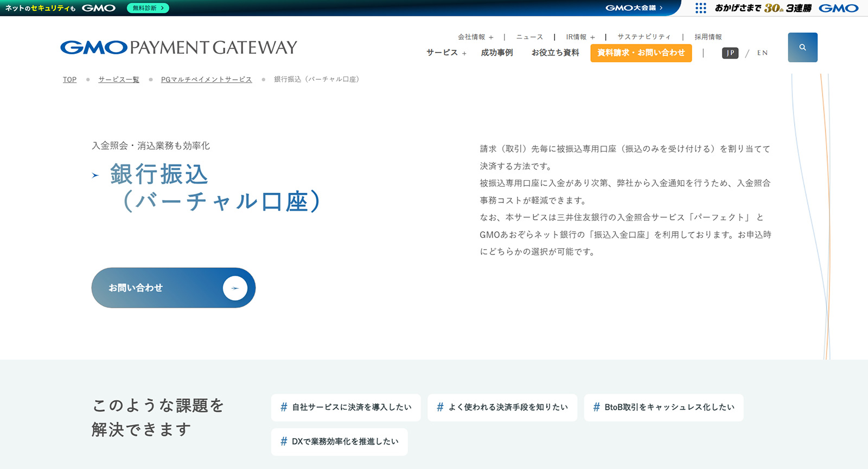Expand the IR情報 menu plus sign
This screenshot has height=469, width=868.
[x=592, y=37]
